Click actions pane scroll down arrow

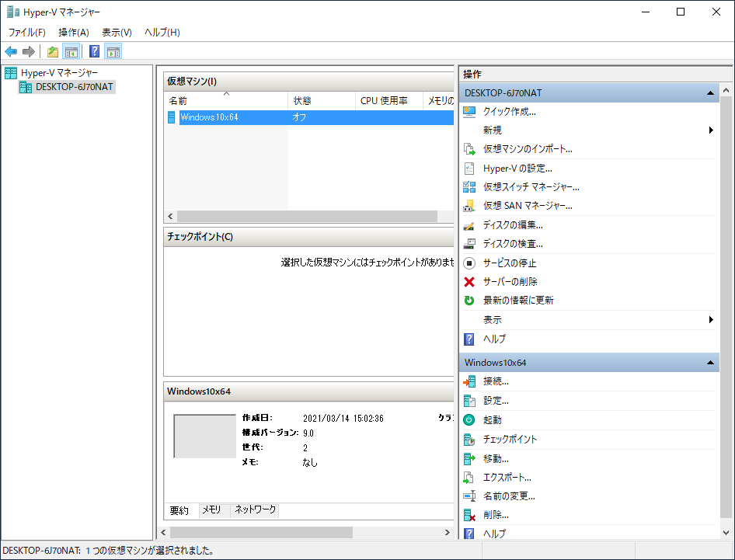pos(726,533)
